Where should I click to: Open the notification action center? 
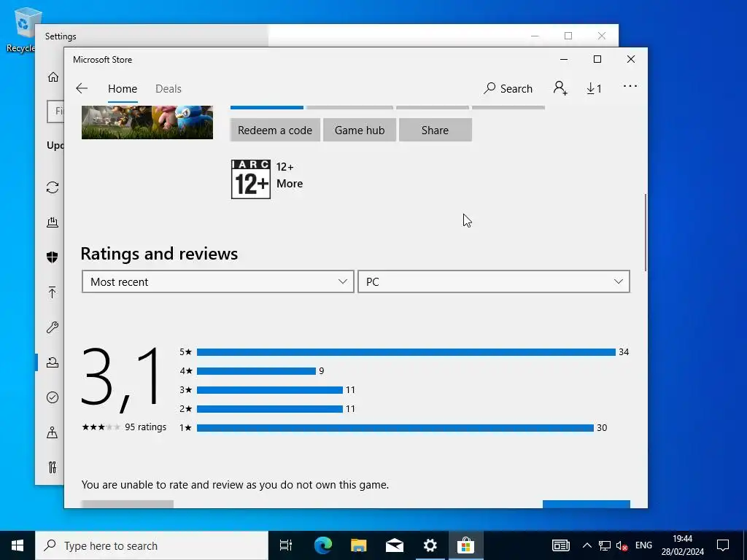point(723,545)
